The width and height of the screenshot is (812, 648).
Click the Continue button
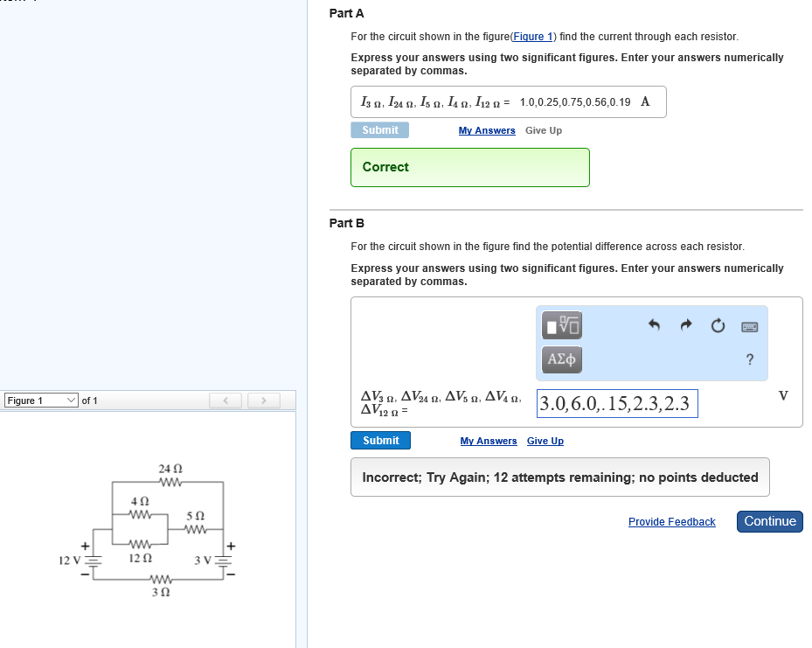(x=769, y=521)
